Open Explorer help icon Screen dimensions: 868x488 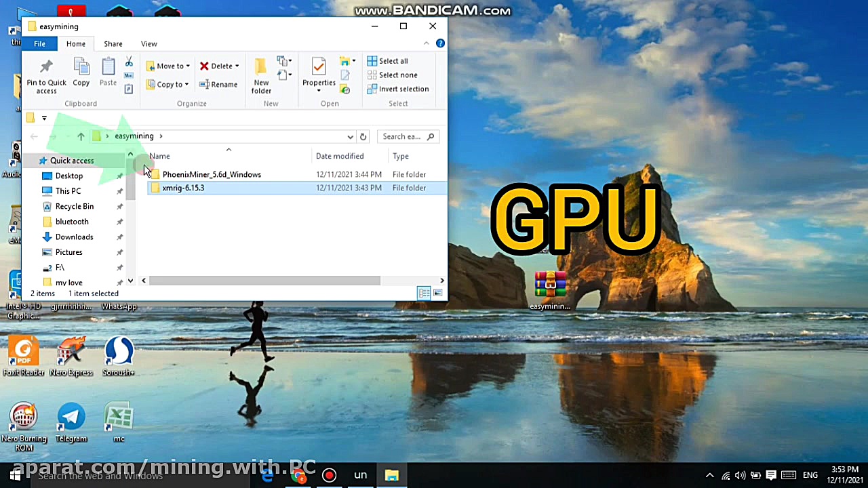click(440, 43)
